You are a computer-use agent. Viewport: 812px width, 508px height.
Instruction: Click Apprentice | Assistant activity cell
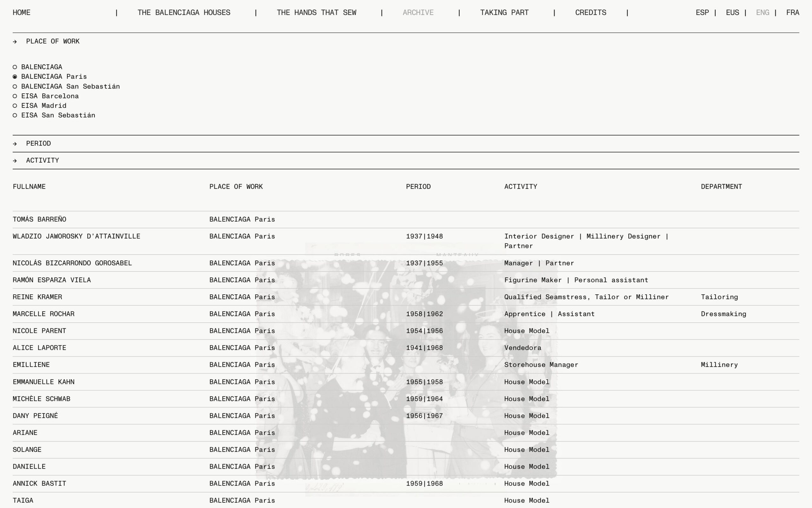[549, 314]
